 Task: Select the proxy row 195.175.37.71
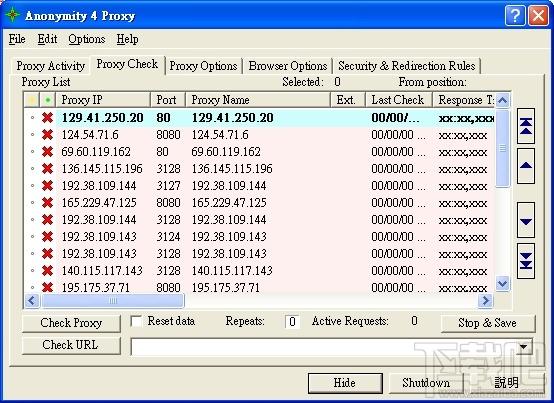click(260, 287)
